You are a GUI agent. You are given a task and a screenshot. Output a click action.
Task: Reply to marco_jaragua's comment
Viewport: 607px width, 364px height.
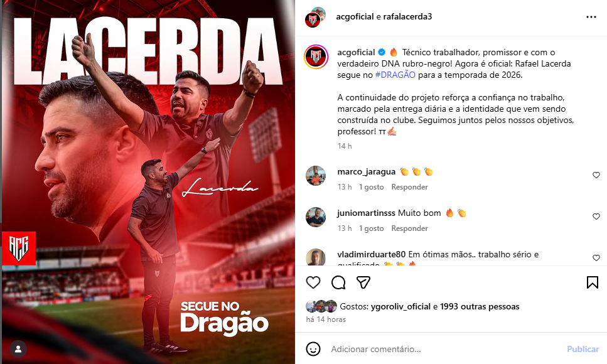[409, 187]
